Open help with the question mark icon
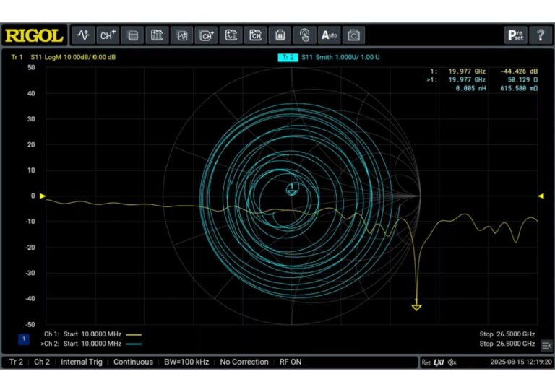This screenshot has height=392, width=555. pyautogui.click(x=541, y=35)
